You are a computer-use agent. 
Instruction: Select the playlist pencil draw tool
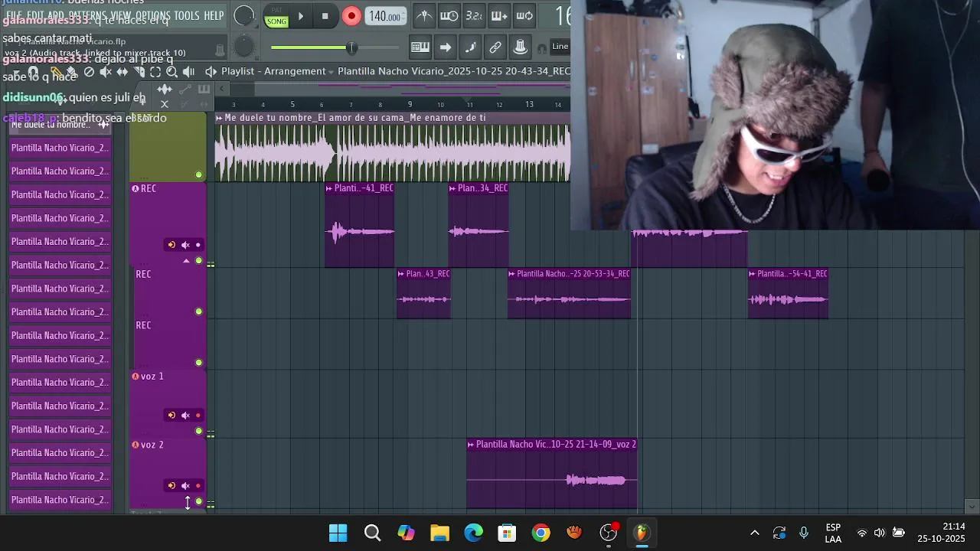56,72
